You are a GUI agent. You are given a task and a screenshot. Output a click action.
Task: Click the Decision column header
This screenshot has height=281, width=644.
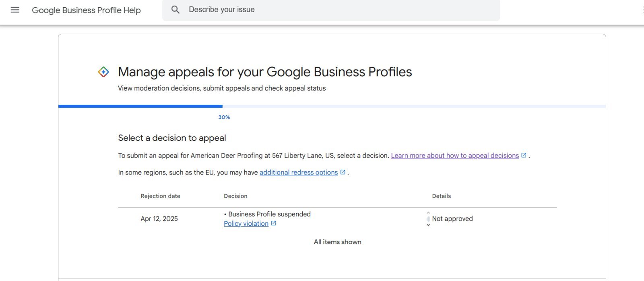click(x=235, y=196)
